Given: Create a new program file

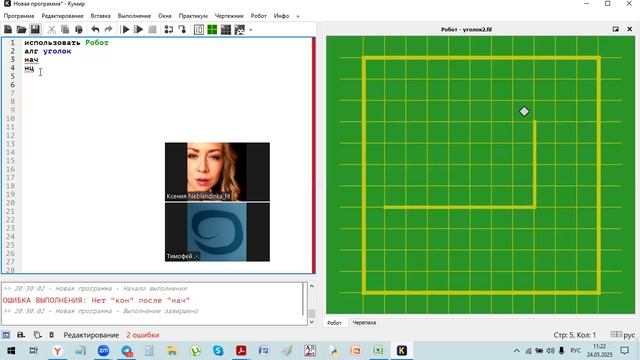Looking at the screenshot, I should tap(8, 29).
